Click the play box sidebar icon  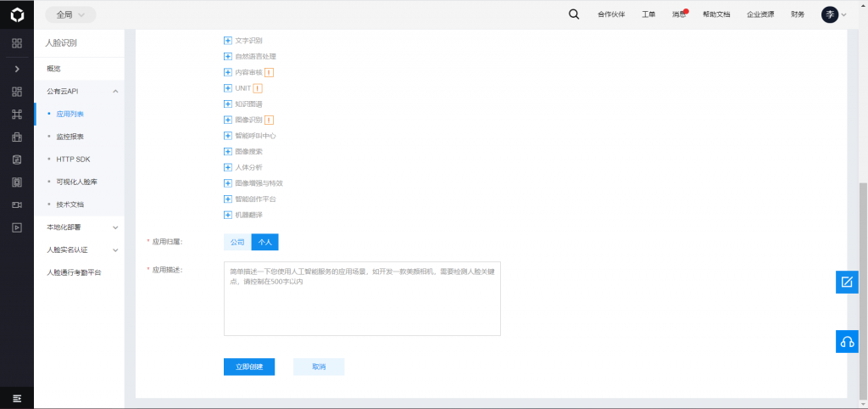click(17, 227)
